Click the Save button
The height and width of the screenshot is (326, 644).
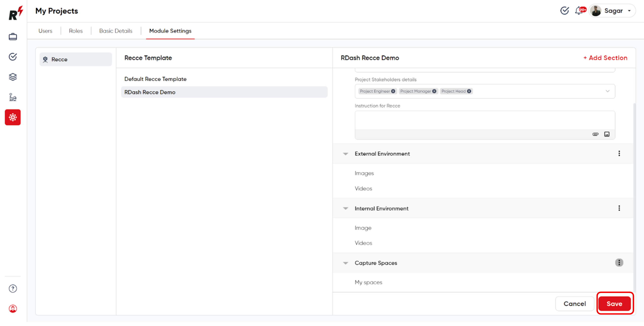(x=614, y=304)
